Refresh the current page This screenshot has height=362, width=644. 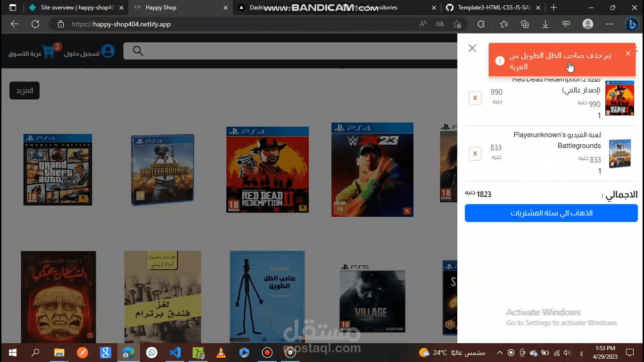pos(35,24)
